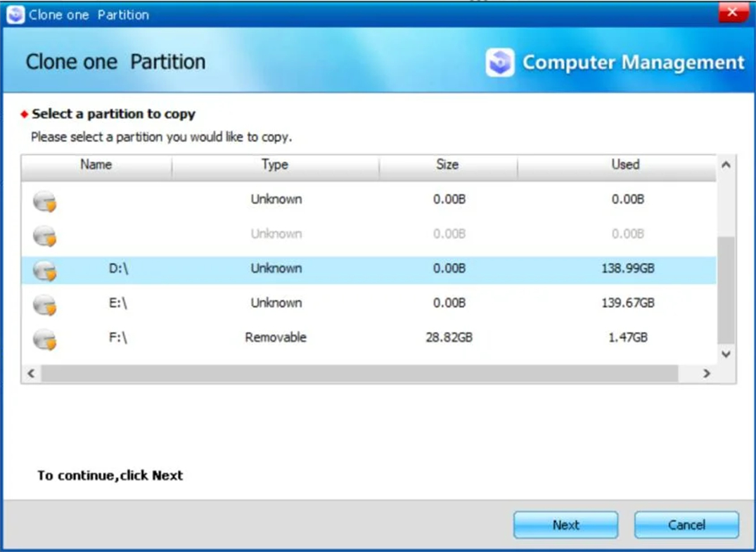Click the E:\ partition disk icon
The height and width of the screenshot is (552, 756).
tap(44, 304)
